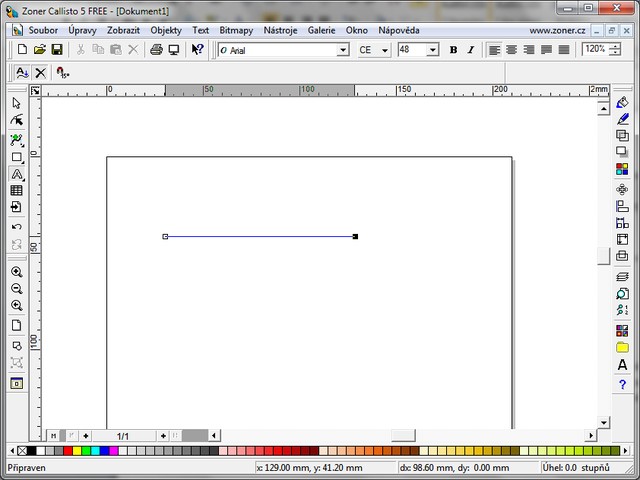This screenshot has width=640, height=480.
Task: Cancel text editing with the X icon
Action: (x=40, y=73)
